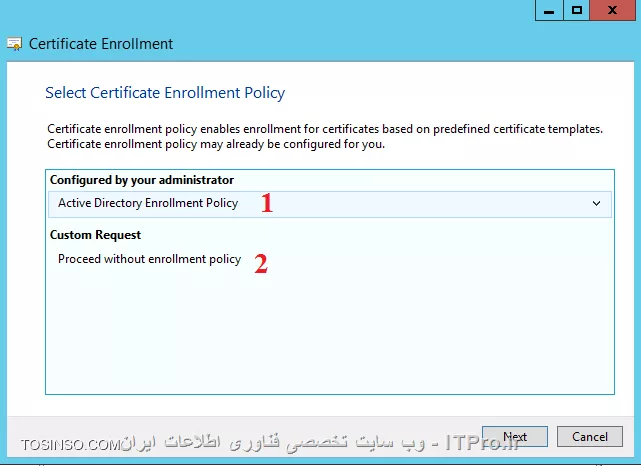Minimize the Certificate Enrollment window
The width and height of the screenshot is (641, 466).
click(x=549, y=10)
